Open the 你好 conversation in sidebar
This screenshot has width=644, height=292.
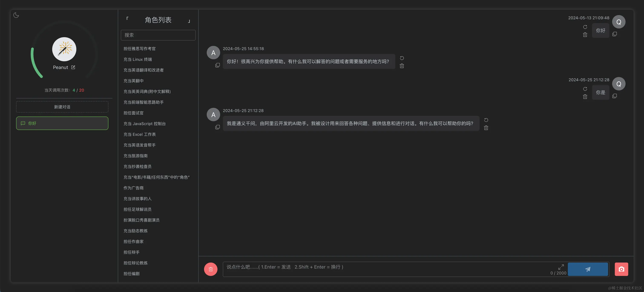pyautogui.click(x=62, y=123)
